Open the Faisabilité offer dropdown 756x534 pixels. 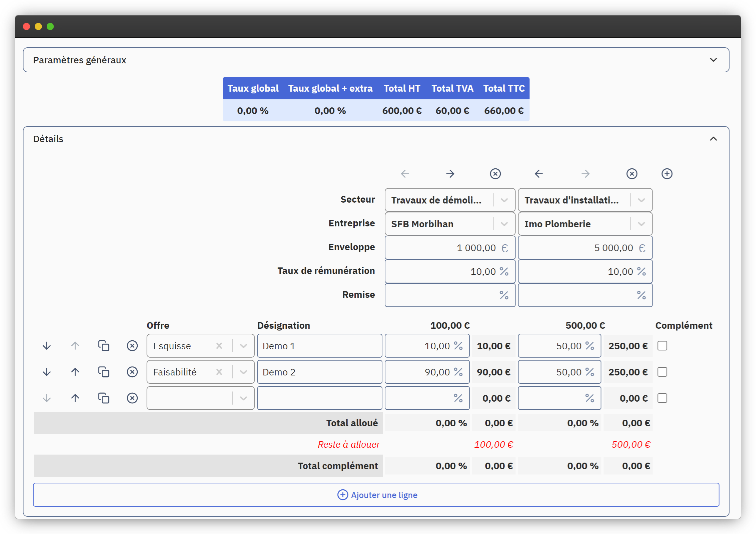243,372
